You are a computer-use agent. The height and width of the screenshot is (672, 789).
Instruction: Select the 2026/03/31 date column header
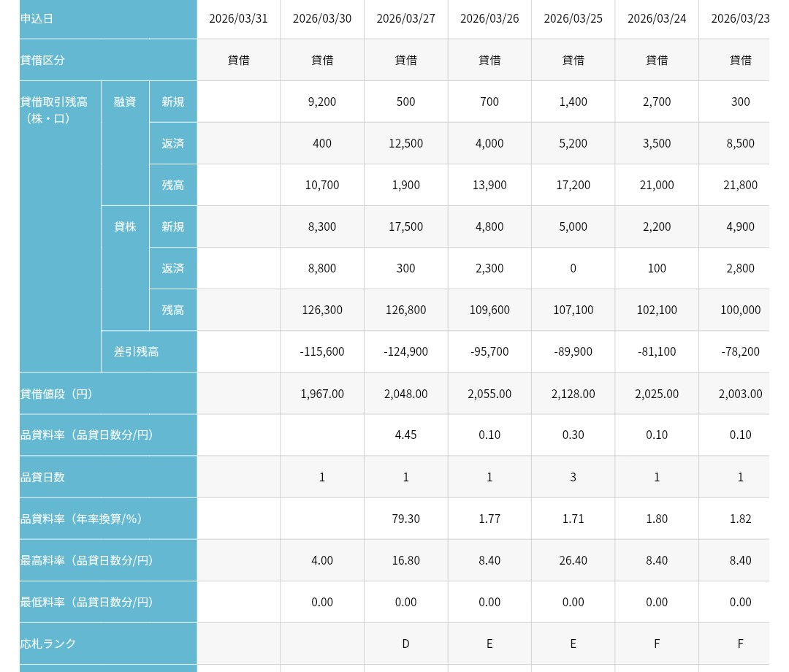coord(238,18)
